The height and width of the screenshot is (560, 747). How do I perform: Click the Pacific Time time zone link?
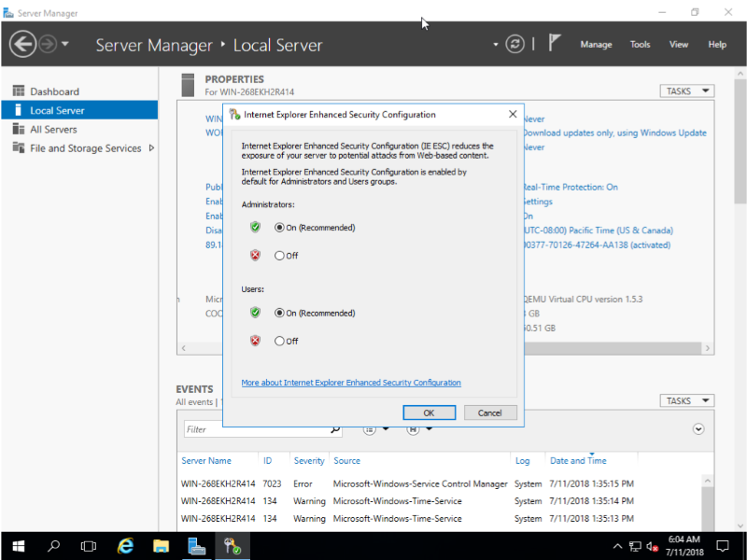[x=598, y=231]
